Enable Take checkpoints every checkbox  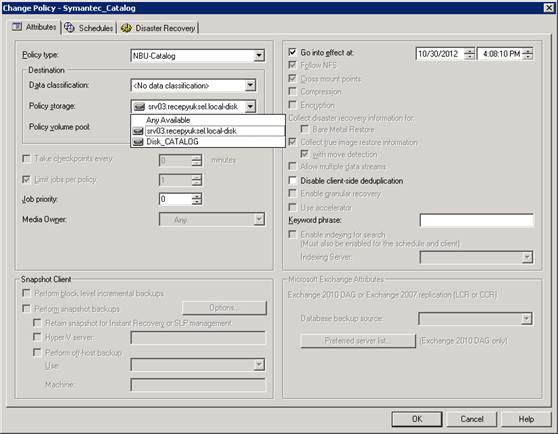[26, 158]
